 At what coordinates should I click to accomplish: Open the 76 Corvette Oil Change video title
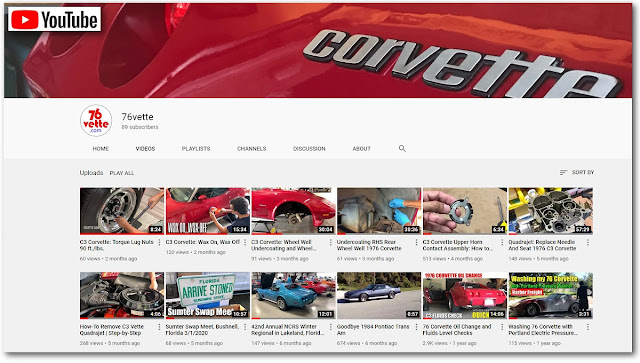pos(457,330)
